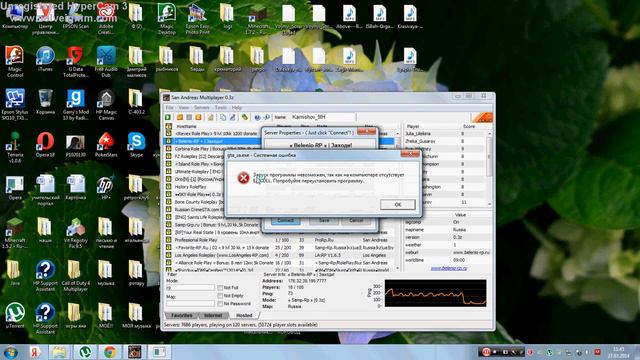Open HP Magic Canvas desktop icon

[106, 105]
